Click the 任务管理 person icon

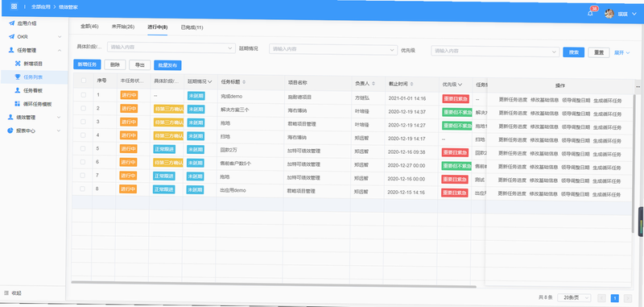[x=11, y=50]
